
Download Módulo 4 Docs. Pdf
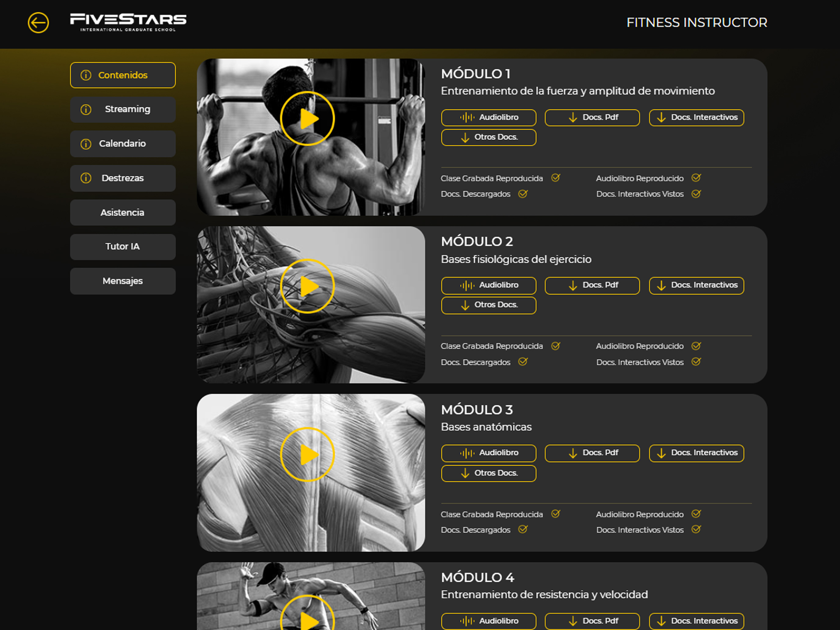point(592,621)
